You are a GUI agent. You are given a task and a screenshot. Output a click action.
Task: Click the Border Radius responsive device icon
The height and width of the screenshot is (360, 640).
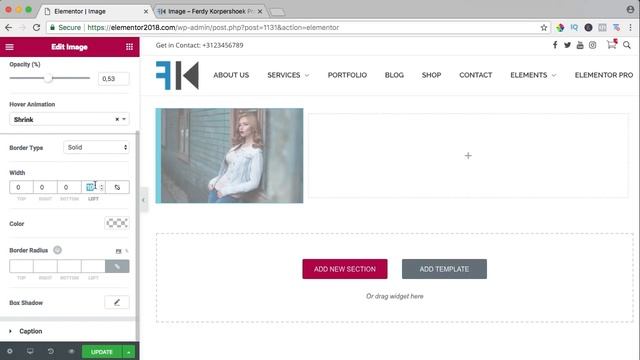coord(58,250)
